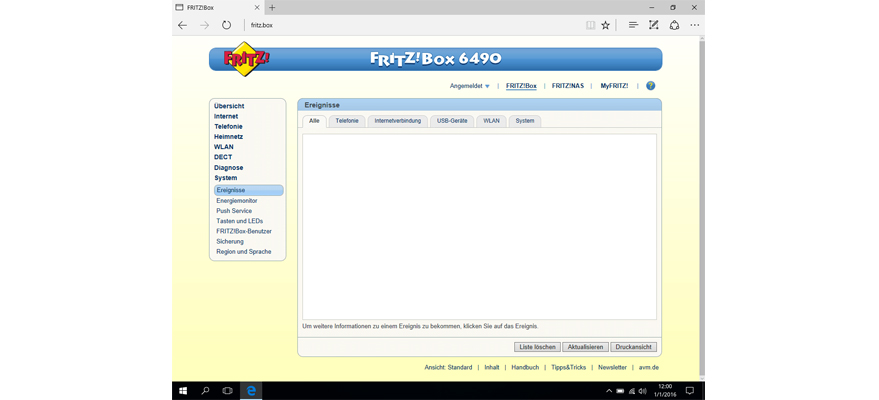Viewport: 879px width, 400px height.
Task: Open the Edge Hub icon
Action: pos(632,25)
